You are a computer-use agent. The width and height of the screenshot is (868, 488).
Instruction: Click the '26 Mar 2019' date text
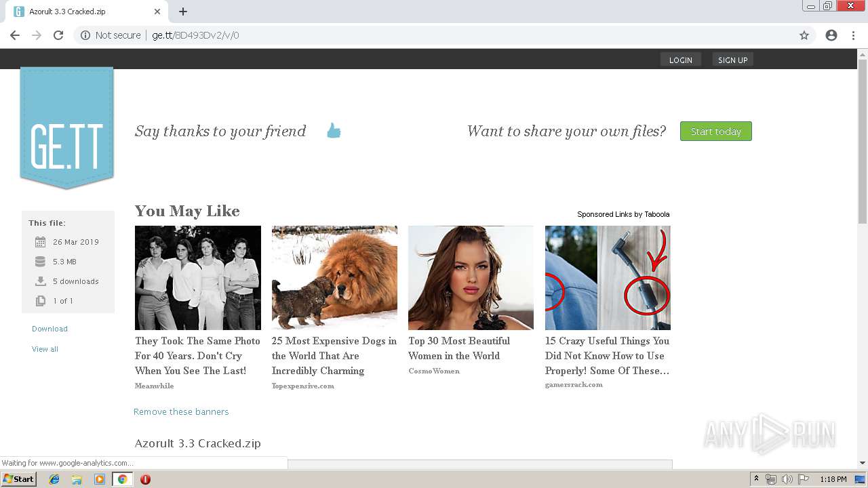pyautogui.click(x=76, y=242)
